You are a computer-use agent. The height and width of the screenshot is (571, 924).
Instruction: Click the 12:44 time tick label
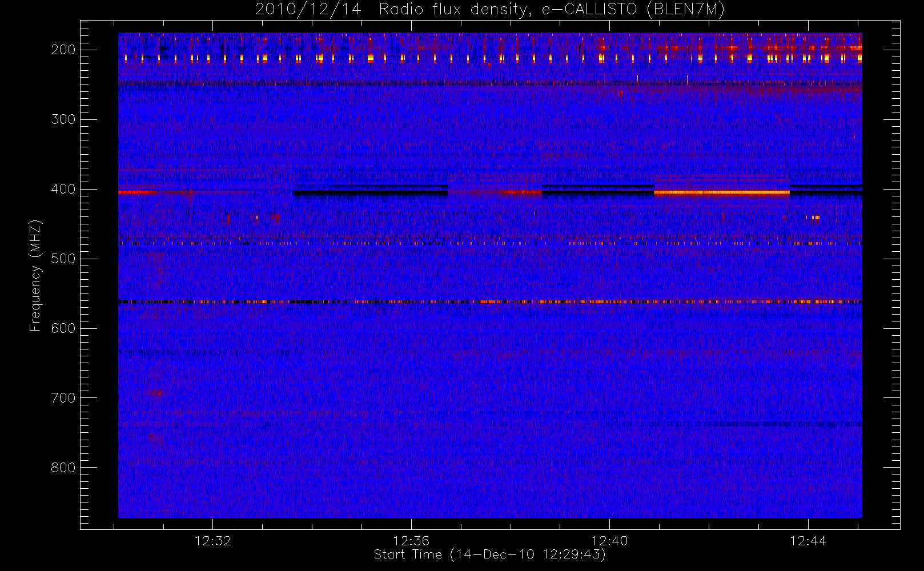pyautogui.click(x=808, y=541)
